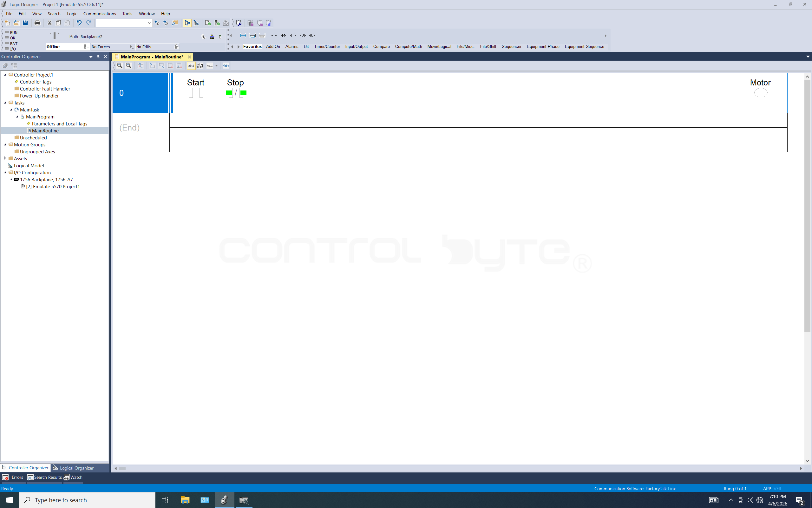The image size is (812, 508).
Task: Open the Logic menu
Action: pos(72,14)
